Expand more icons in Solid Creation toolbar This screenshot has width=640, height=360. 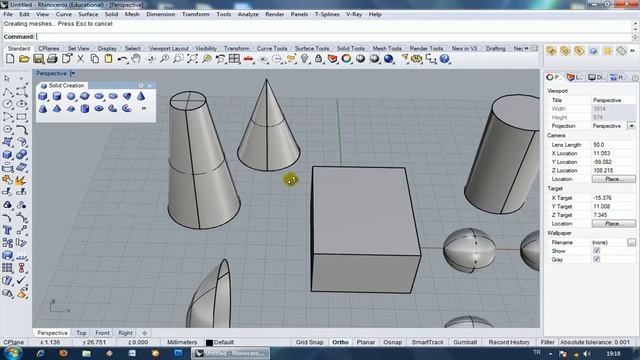144,109
